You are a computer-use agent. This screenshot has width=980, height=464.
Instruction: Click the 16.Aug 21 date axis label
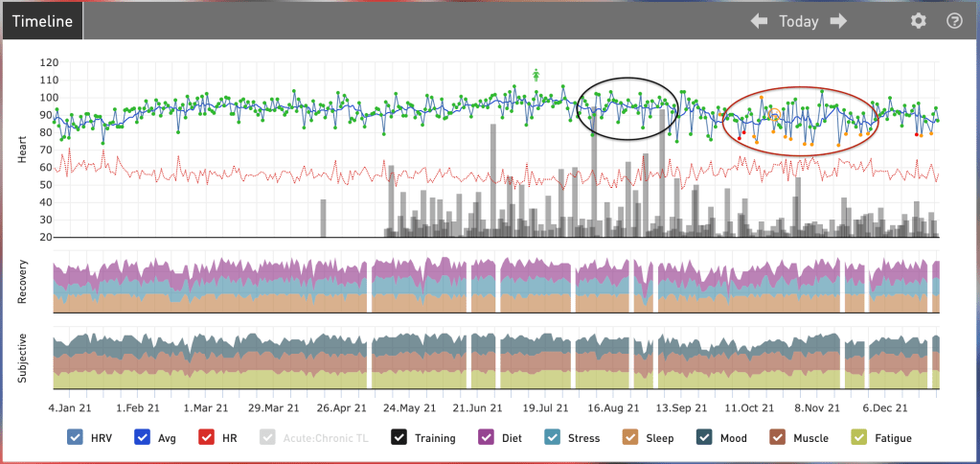point(609,407)
